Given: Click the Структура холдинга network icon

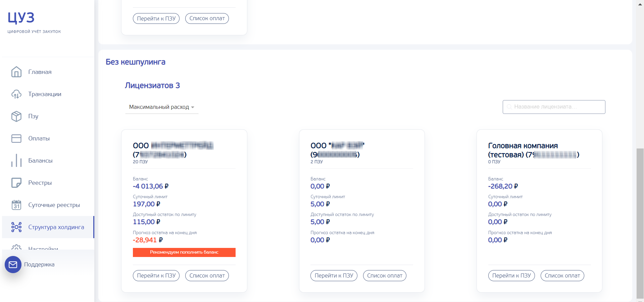Looking at the screenshot, I should click(16, 227).
